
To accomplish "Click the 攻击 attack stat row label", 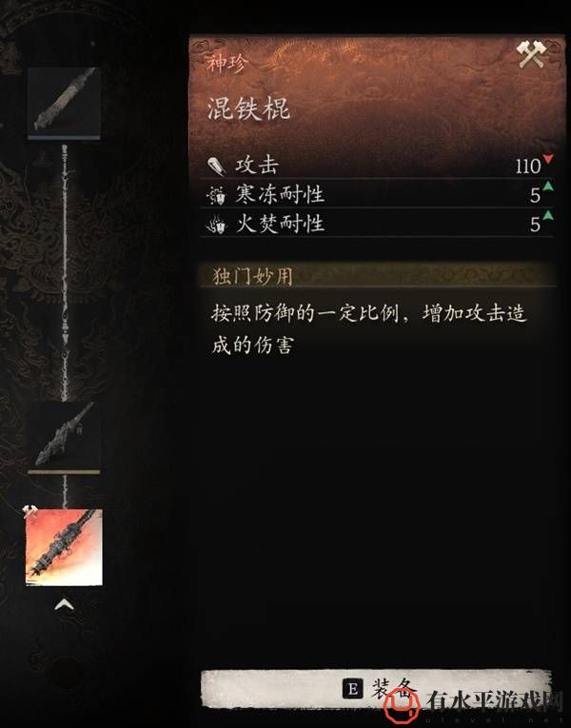I will click(257, 166).
